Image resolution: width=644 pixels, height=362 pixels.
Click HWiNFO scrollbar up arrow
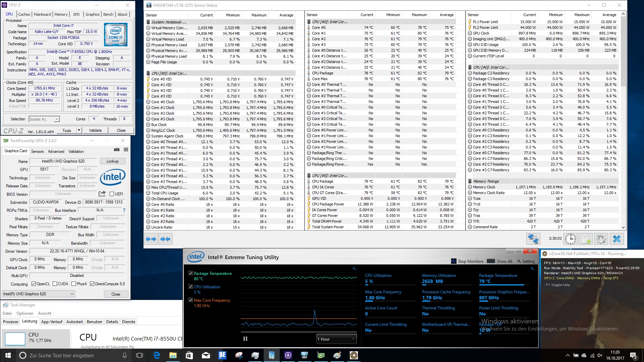[624, 14]
